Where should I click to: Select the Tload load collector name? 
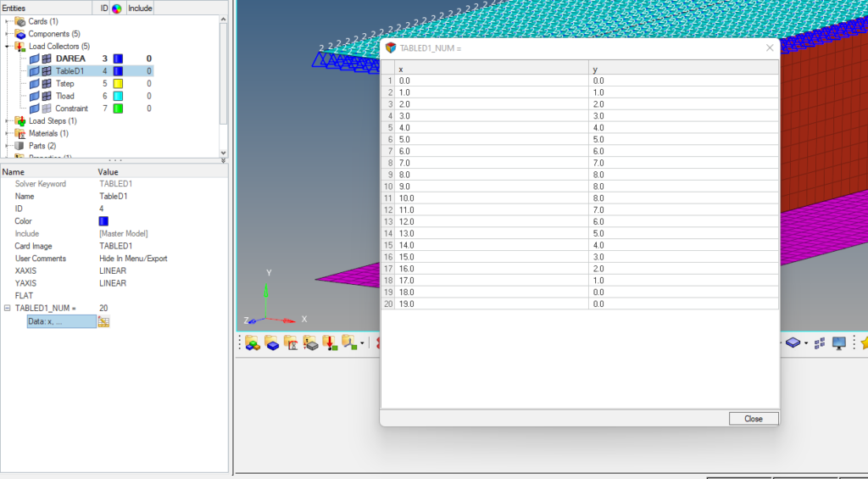[64, 96]
